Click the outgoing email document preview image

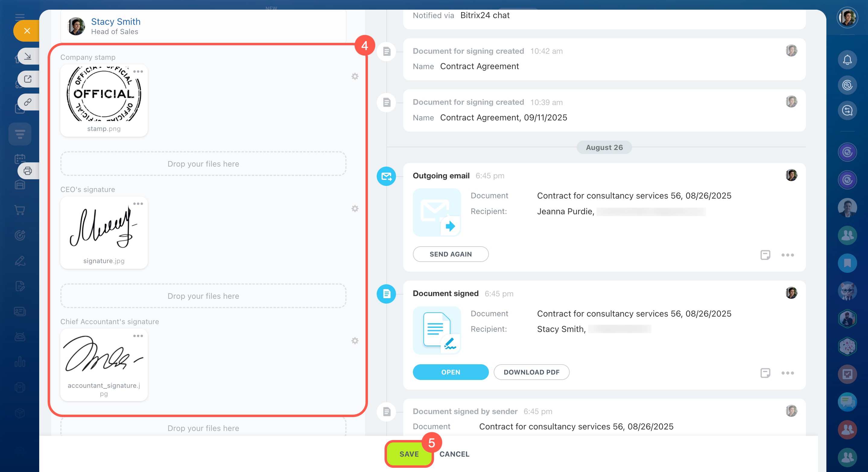click(437, 212)
